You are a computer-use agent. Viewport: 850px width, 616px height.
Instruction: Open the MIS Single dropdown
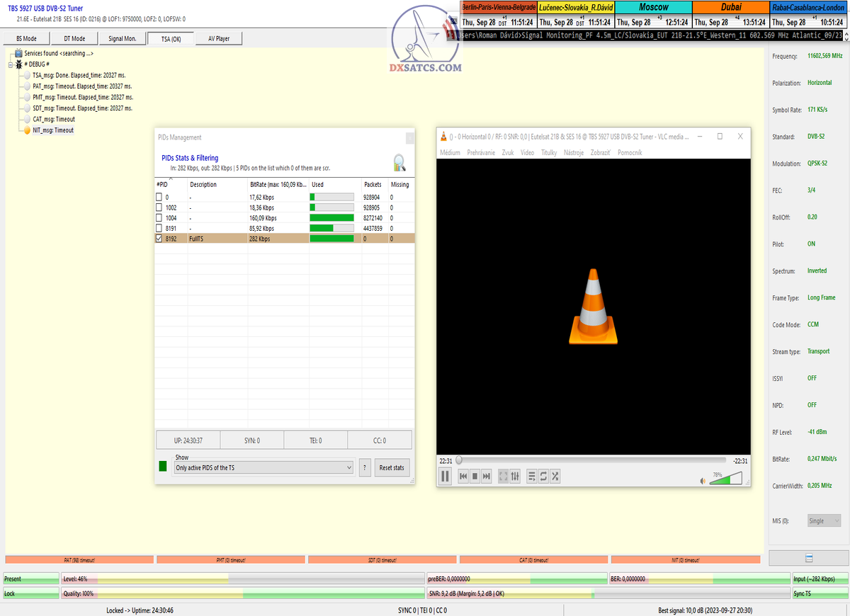click(x=824, y=520)
